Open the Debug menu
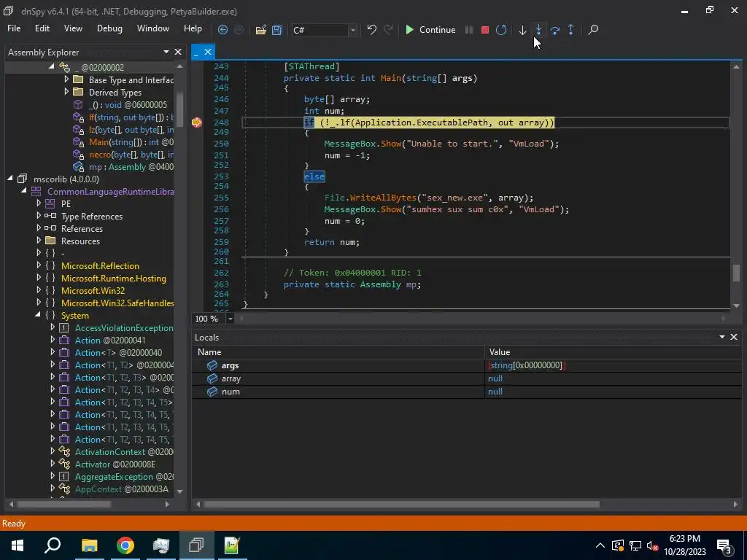Screen dimensions: 747x560 pos(109,28)
